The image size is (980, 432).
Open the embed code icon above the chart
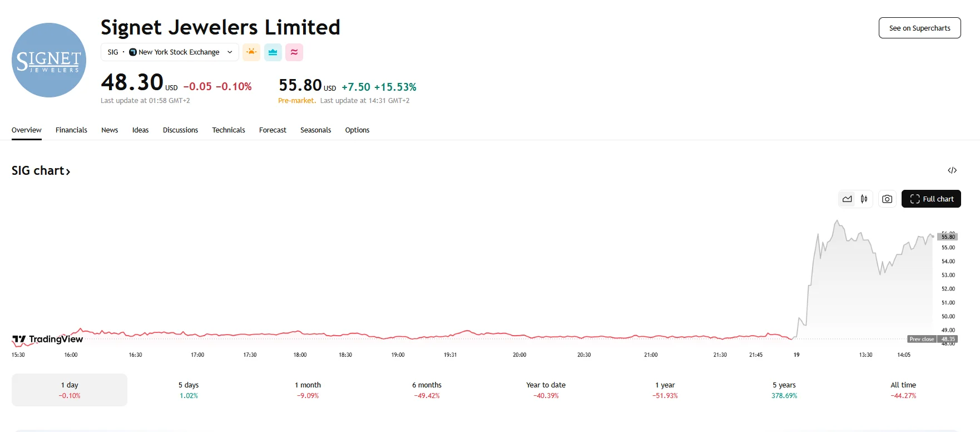pos(953,170)
